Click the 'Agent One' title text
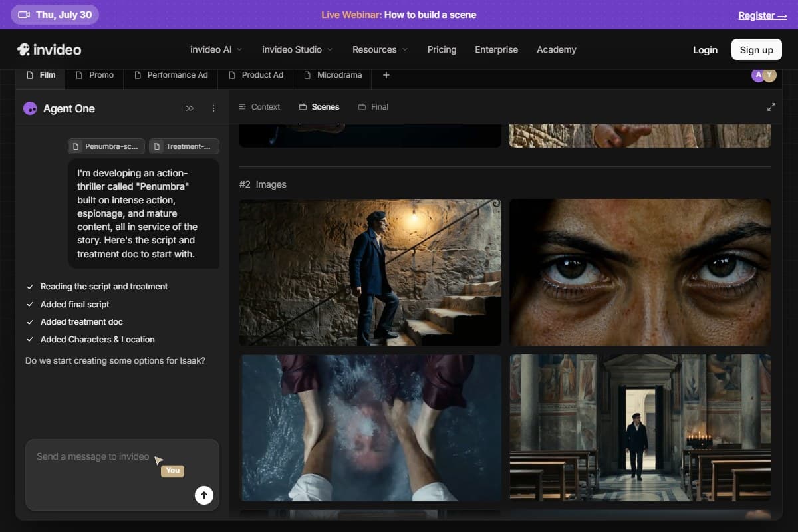The image size is (798, 532). (69, 108)
